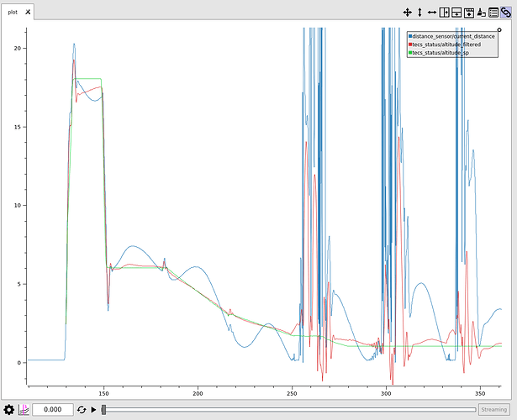Click the blue legend color square
This screenshot has height=420, width=517.
410,36
